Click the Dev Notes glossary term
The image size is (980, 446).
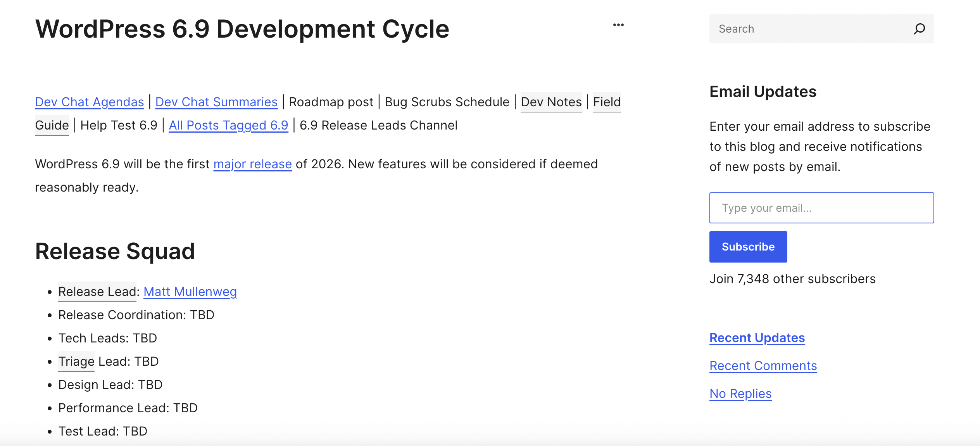tap(551, 102)
